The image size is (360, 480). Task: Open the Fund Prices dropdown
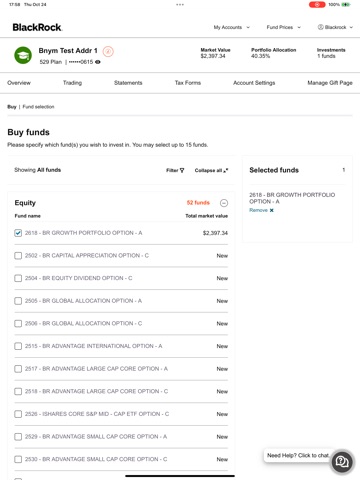[284, 27]
